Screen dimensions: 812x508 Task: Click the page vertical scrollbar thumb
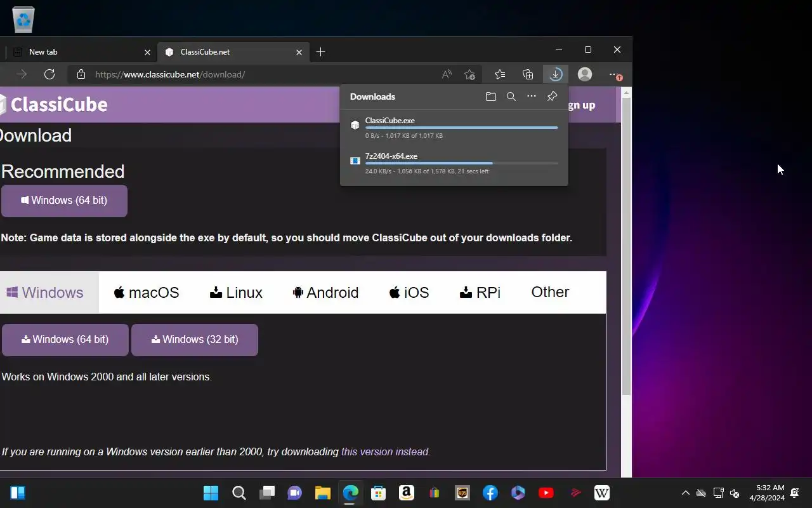coord(626,248)
